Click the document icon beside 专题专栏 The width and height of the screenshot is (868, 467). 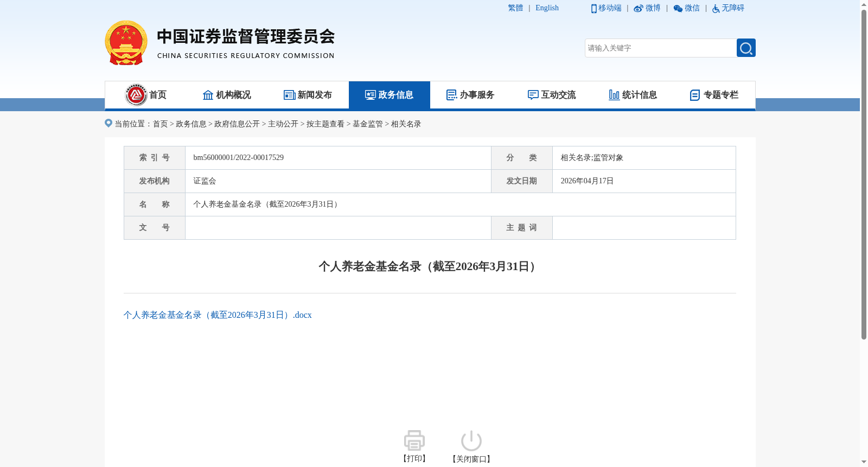pyautogui.click(x=695, y=95)
